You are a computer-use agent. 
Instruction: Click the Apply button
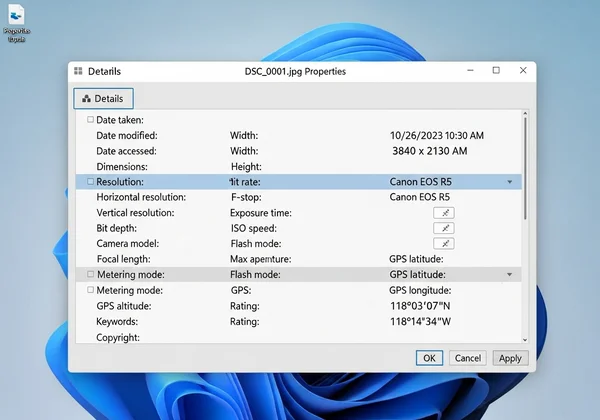(510, 358)
